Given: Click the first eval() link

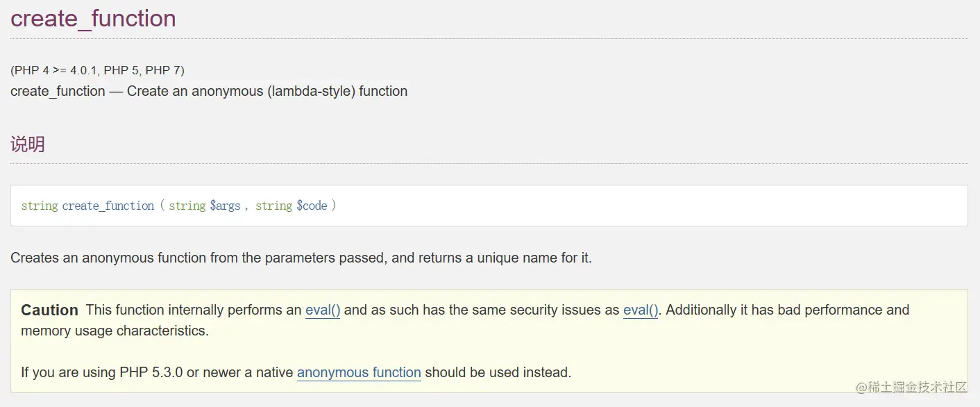Looking at the screenshot, I should pyautogui.click(x=323, y=310).
